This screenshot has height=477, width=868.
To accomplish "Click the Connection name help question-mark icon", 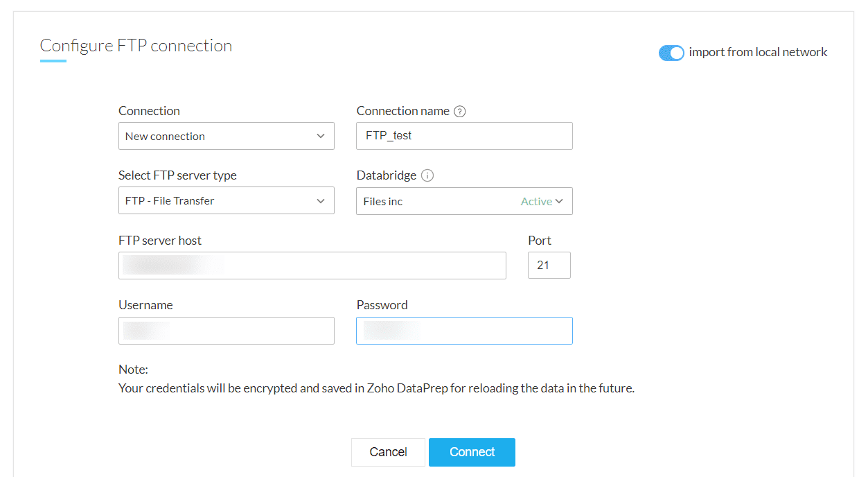I will (460, 112).
